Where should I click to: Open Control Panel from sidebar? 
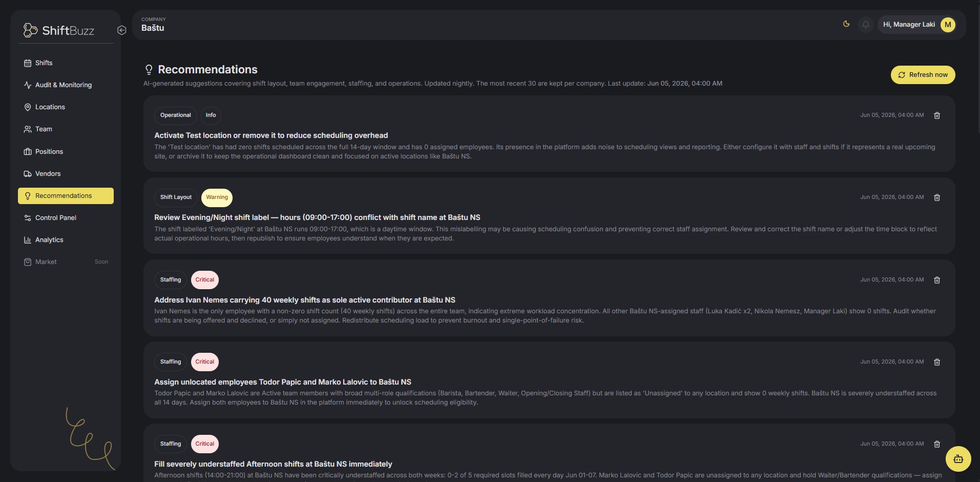coord(66,218)
